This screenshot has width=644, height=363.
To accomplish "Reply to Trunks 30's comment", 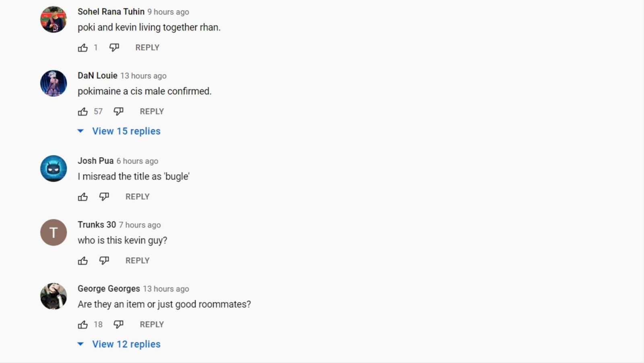I will (x=137, y=261).
